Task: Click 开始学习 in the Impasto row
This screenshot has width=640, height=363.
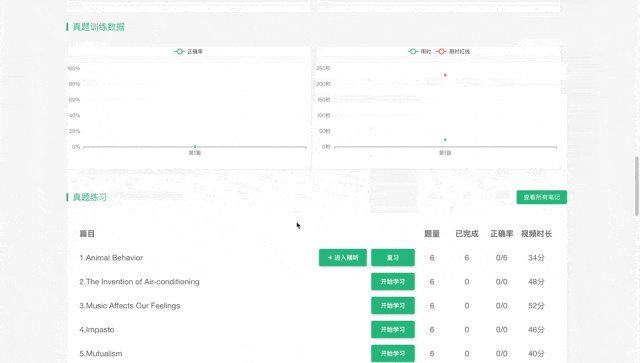Action: click(393, 330)
